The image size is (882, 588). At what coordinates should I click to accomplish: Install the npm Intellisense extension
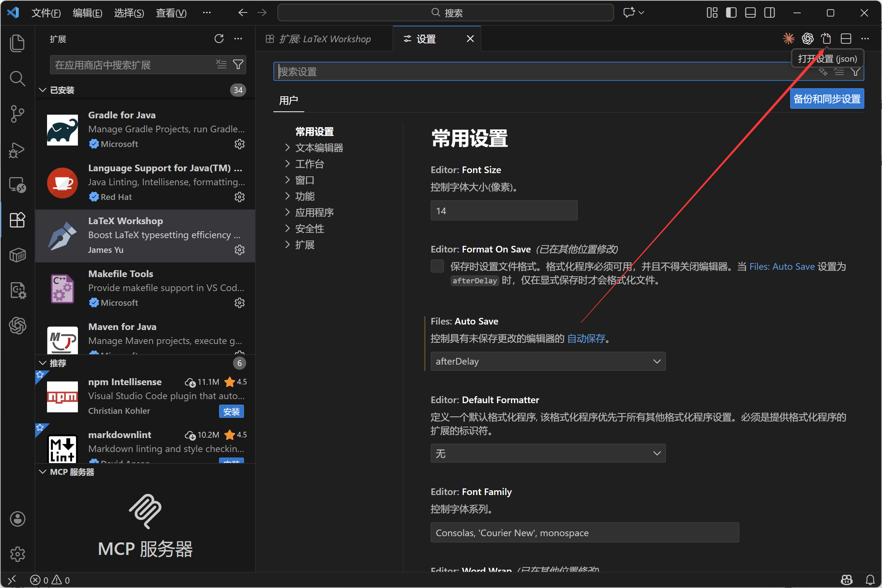click(231, 411)
